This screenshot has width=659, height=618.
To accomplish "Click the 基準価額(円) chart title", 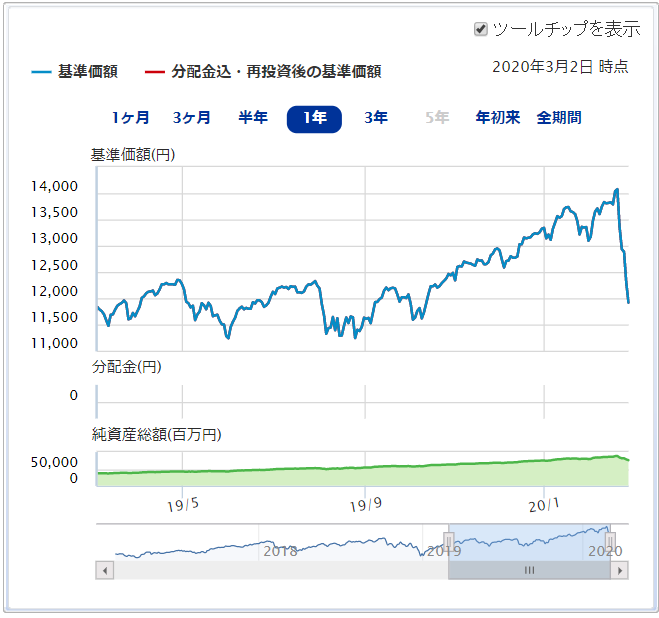I will pyautogui.click(x=133, y=155).
